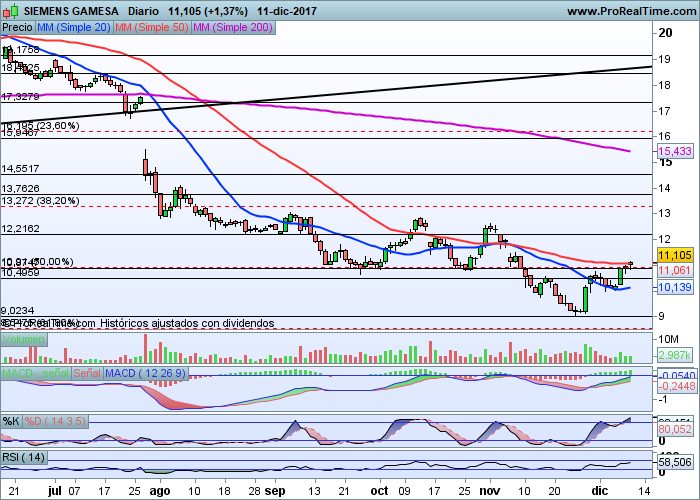Click the blue 10,139 price tag
Viewport: 700px width, 500px height.
point(677,287)
